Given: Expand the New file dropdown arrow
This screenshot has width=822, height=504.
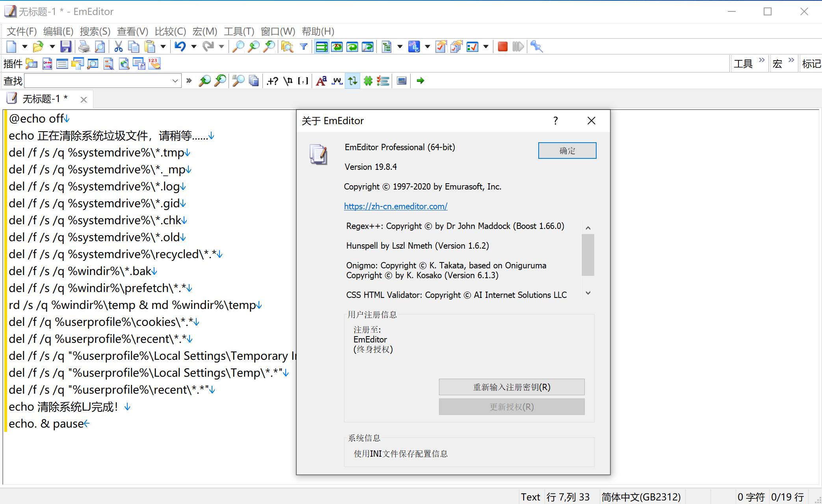Looking at the screenshot, I should pos(24,47).
